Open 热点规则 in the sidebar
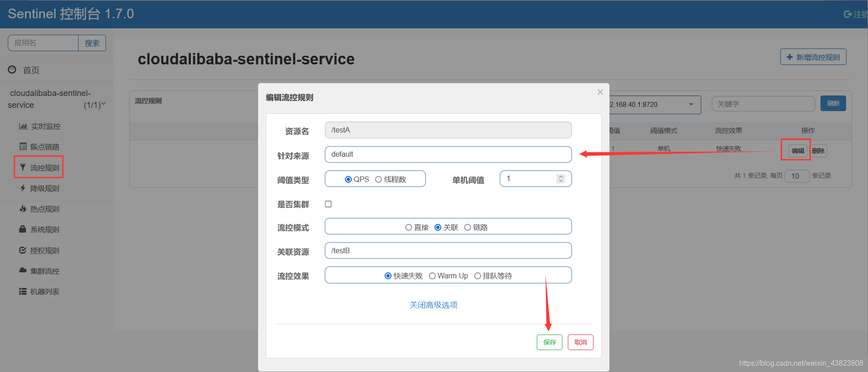The height and width of the screenshot is (372, 868). click(45, 209)
